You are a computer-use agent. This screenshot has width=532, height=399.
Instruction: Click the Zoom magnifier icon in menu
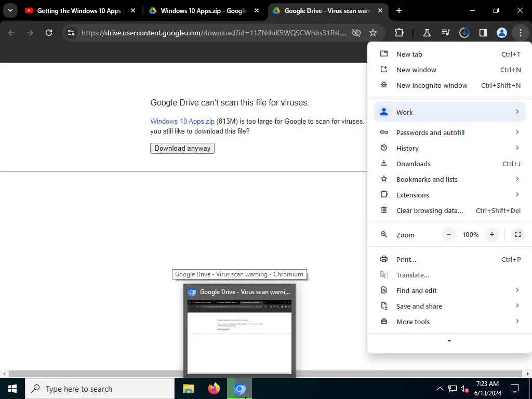coord(384,234)
